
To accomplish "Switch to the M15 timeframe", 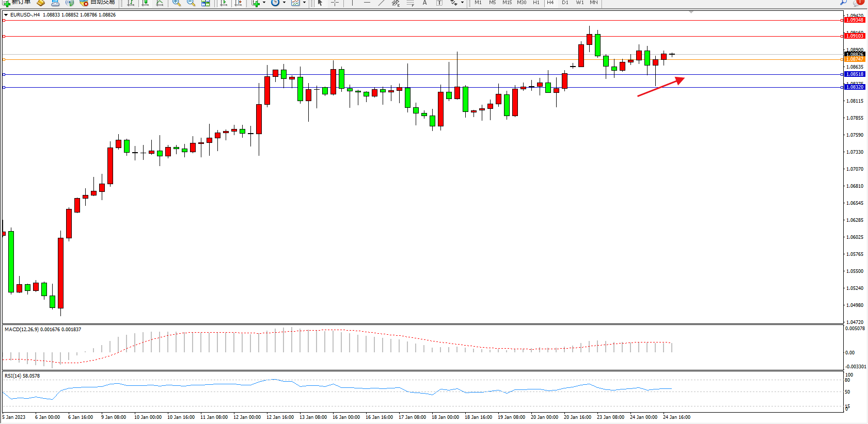I will pos(507,3).
